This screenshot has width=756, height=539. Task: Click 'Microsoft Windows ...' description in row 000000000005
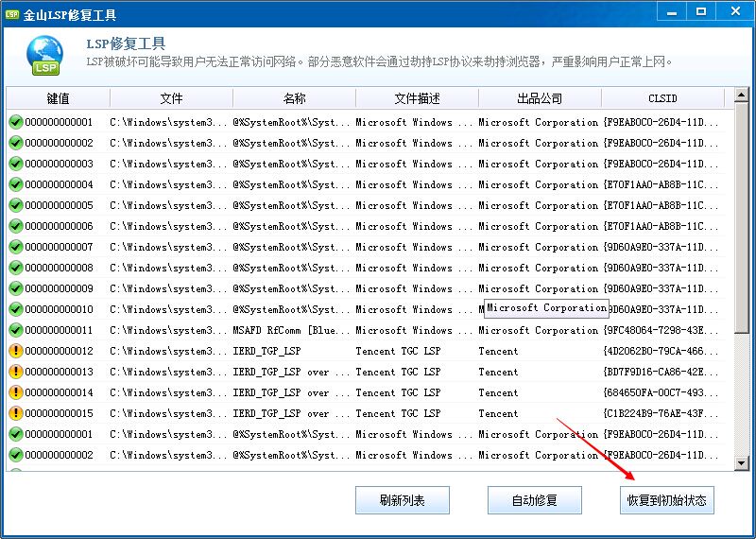point(414,205)
